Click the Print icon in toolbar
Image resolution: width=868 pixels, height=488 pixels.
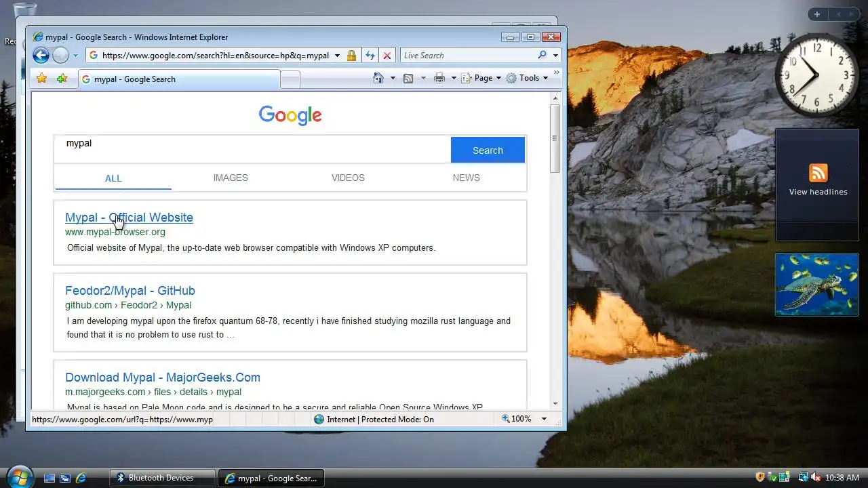point(439,78)
